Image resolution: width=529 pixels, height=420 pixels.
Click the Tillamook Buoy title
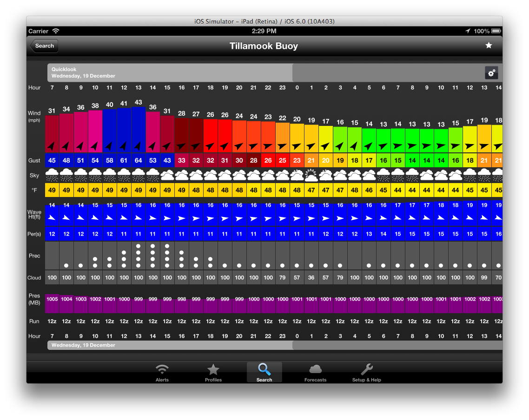point(264,46)
